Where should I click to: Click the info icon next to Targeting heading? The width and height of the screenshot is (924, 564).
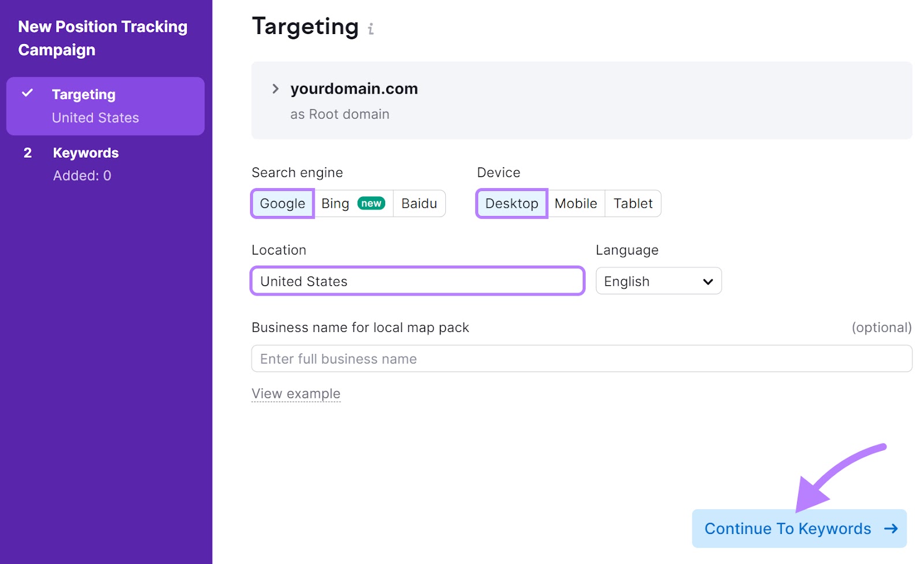(x=371, y=29)
